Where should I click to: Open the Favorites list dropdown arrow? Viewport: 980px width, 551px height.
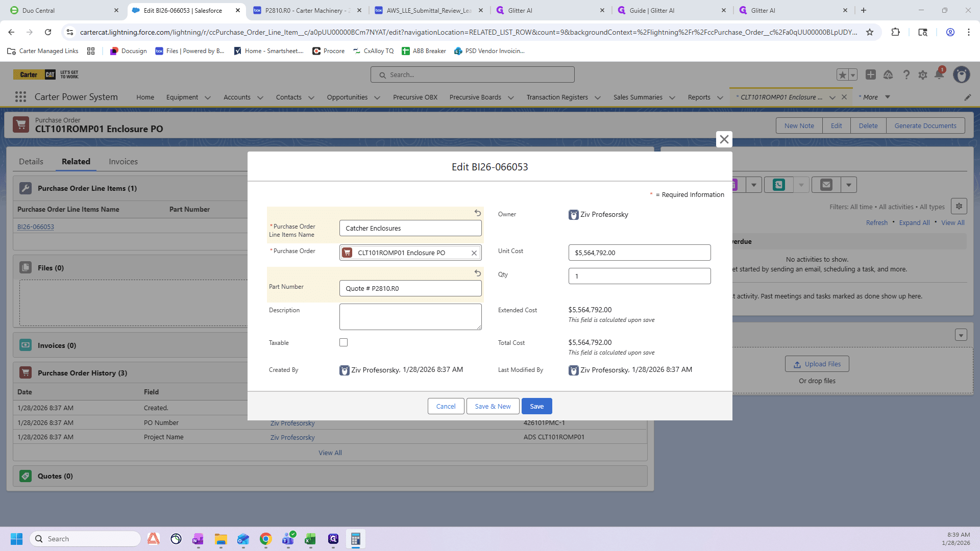(853, 75)
